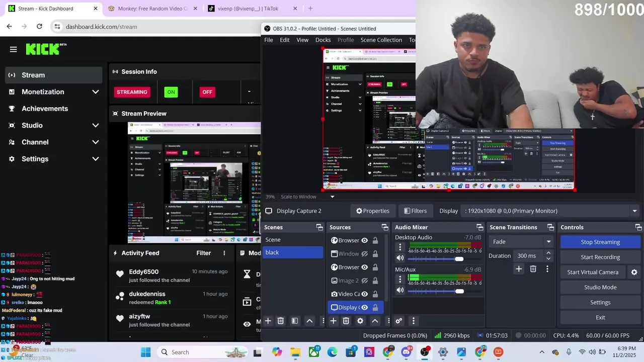Click Start Recording button
This screenshot has width=644, height=362.
pyautogui.click(x=600, y=257)
